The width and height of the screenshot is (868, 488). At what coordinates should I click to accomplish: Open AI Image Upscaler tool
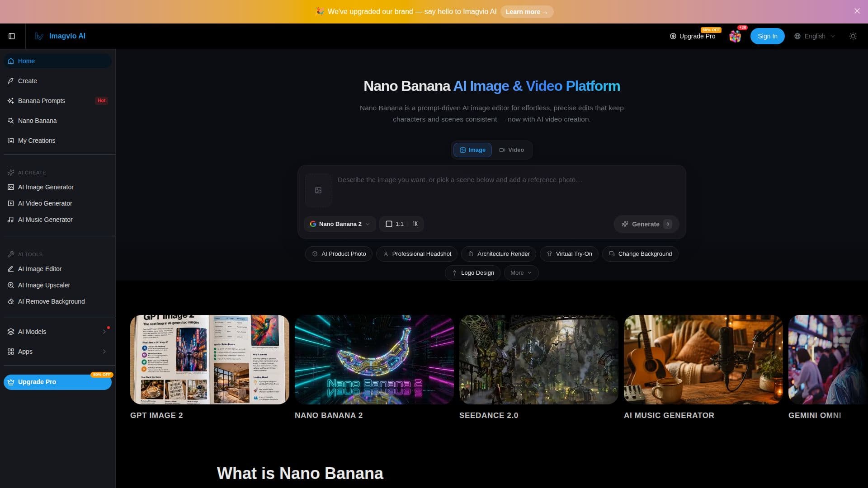[57, 285]
